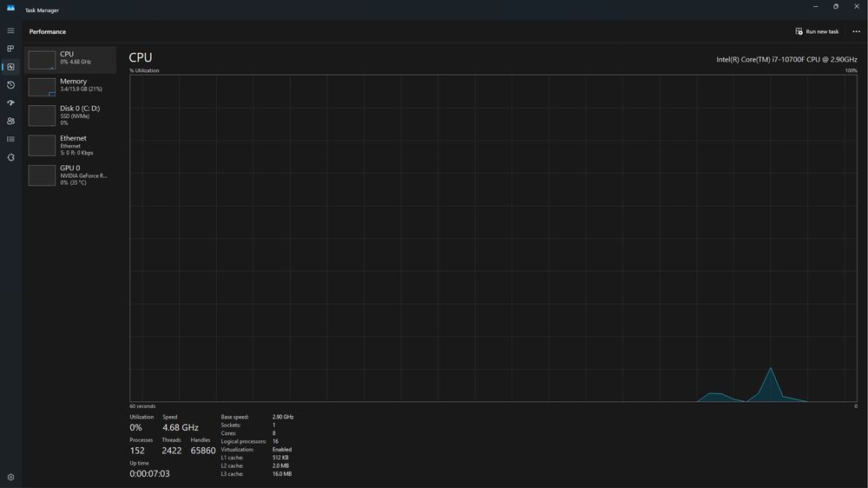The image size is (868, 488).
Task: Click the 0% utilization value
Action: point(135,427)
